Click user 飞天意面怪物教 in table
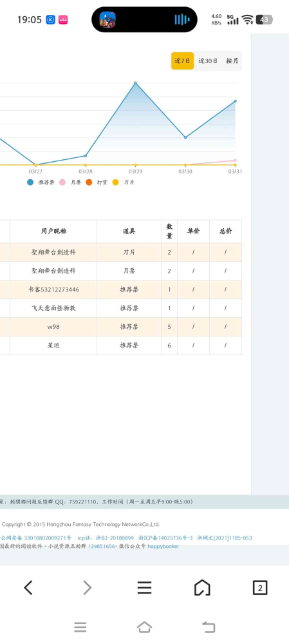 53,308
